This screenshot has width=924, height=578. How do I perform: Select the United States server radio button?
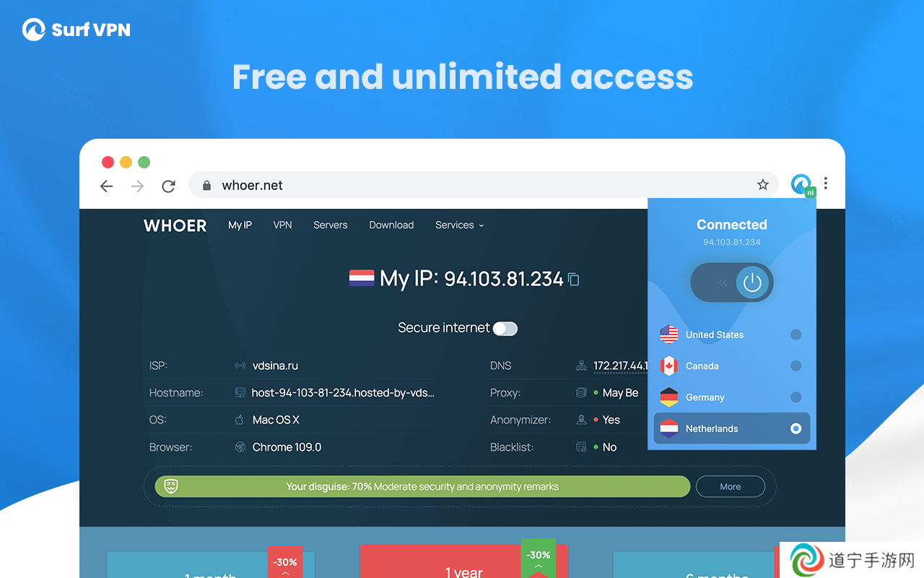pos(796,335)
